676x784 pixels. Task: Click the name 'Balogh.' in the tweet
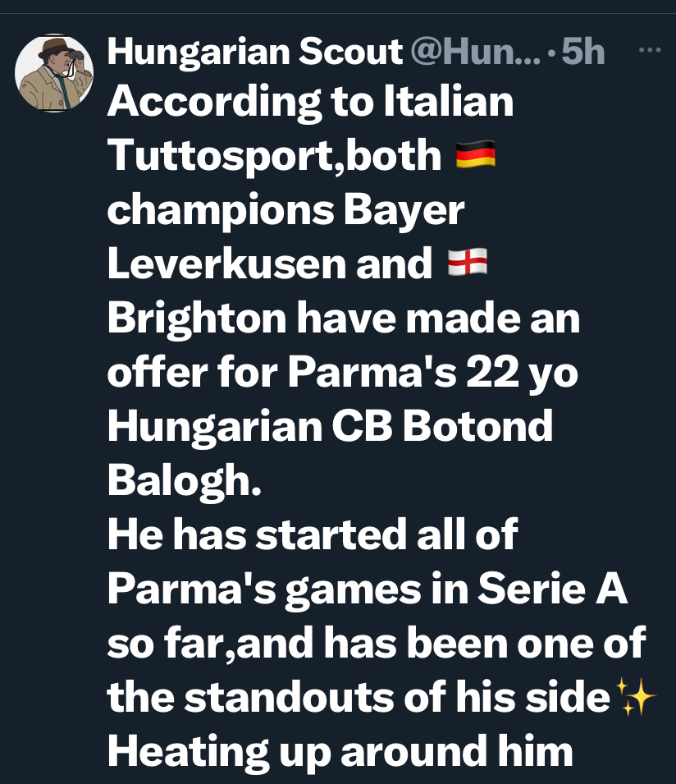click(x=185, y=480)
